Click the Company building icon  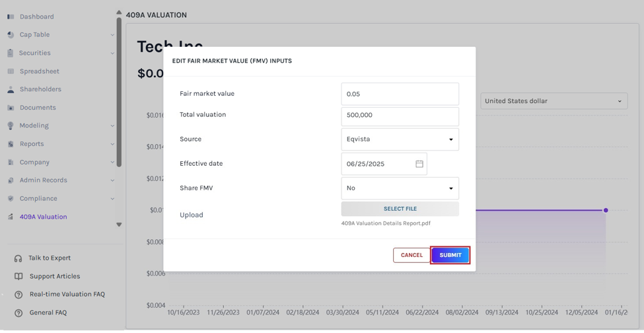tap(11, 162)
